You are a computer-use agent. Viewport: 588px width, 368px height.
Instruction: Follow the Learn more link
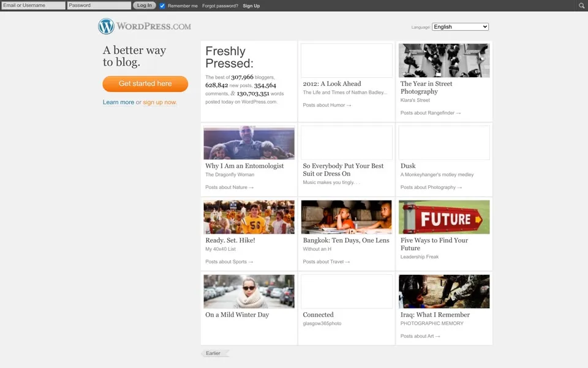[118, 102]
